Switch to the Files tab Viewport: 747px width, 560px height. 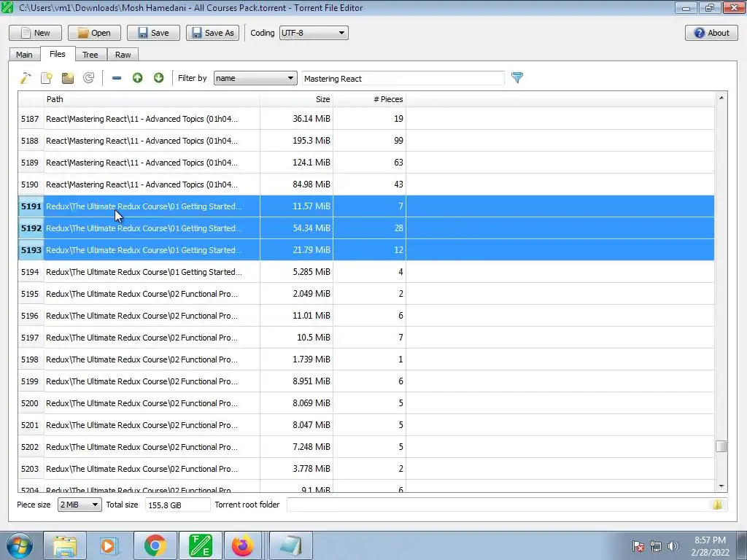click(x=57, y=54)
